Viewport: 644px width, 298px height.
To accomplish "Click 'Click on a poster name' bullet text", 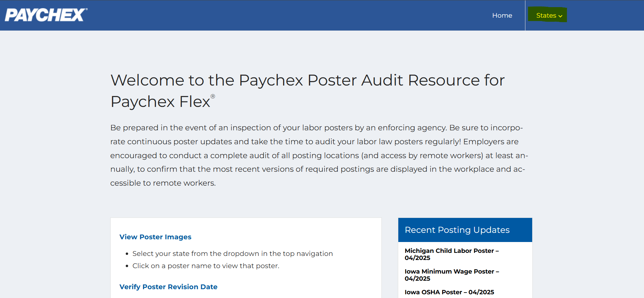I will pos(206,266).
